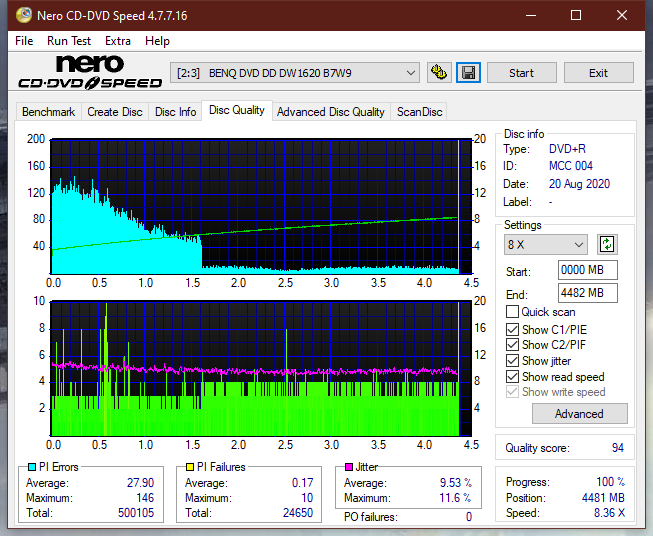Click the disc type value DVD+R
The image size is (653, 536).
point(567,149)
